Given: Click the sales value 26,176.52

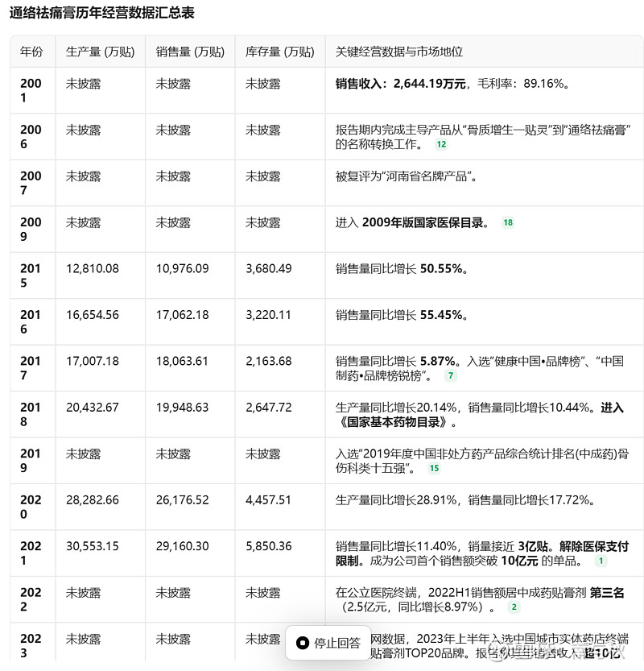Looking at the screenshot, I should coord(182,499).
